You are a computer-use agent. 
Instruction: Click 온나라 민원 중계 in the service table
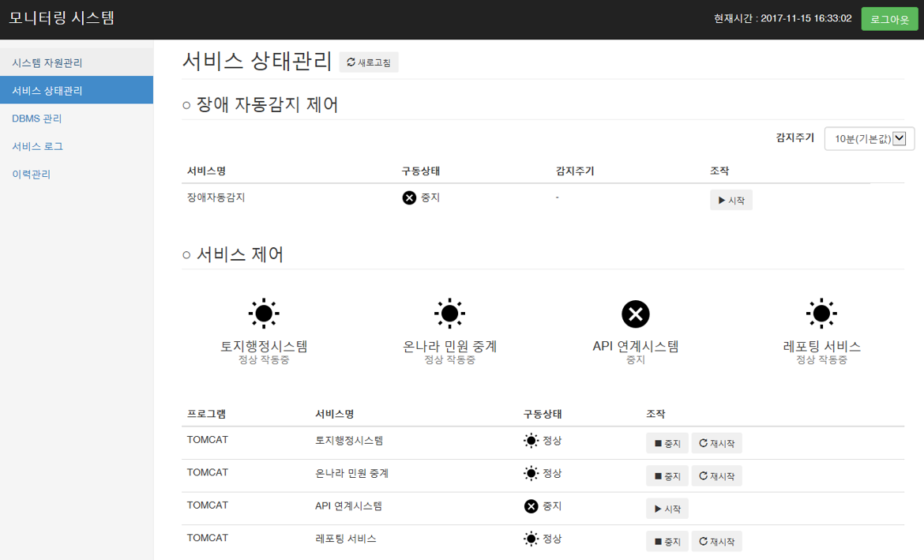pyautogui.click(x=351, y=473)
